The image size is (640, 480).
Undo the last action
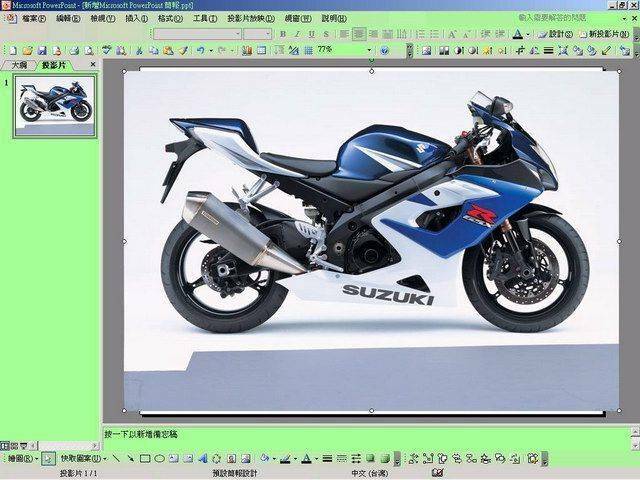[x=200, y=50]
